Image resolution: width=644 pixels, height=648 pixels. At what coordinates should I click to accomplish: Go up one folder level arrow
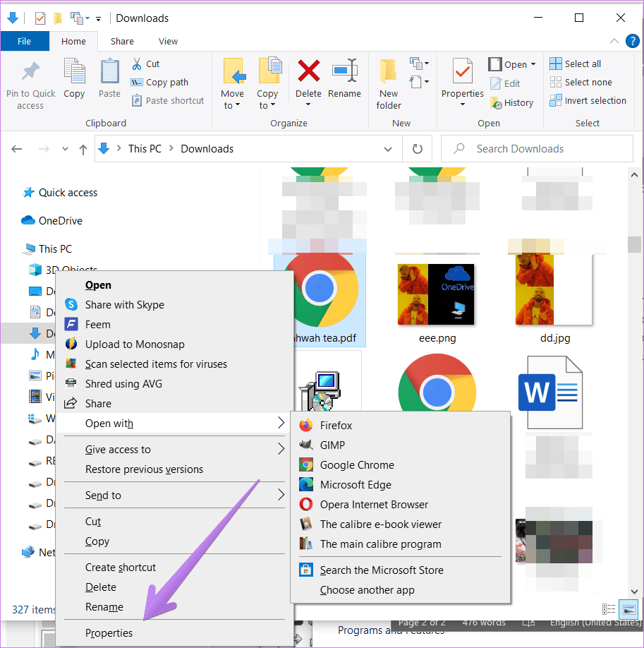[83, 149]
